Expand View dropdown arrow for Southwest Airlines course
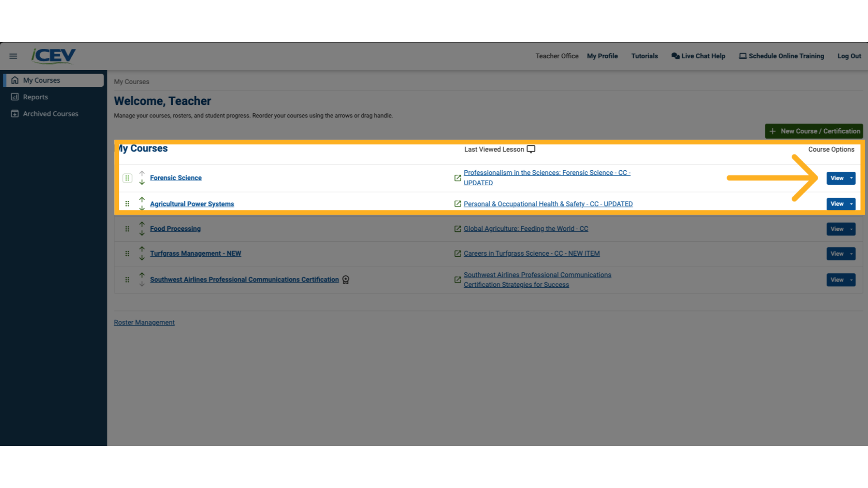868x488 pixels. [851, 280]
